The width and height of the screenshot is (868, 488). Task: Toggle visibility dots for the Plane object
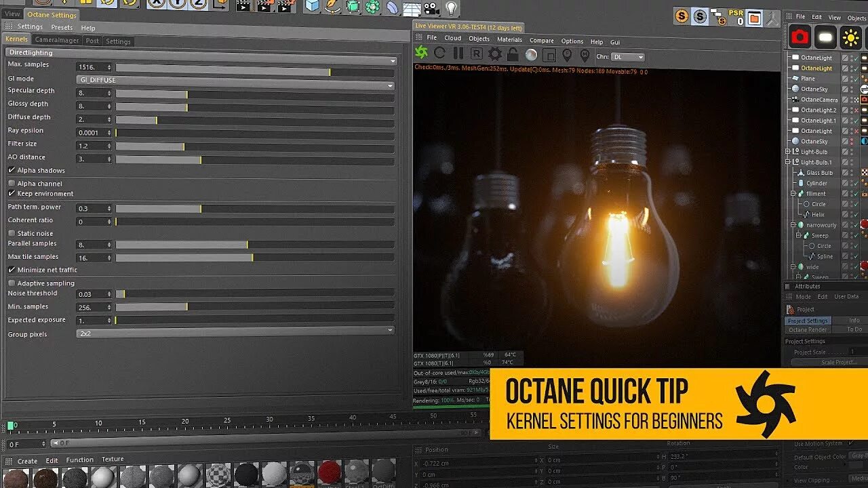[853, 79]
